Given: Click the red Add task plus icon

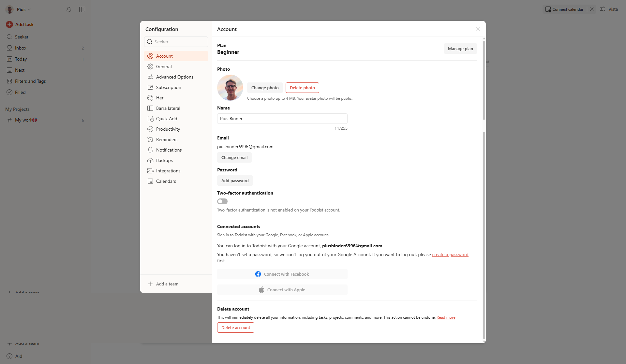Looking at the screenshot, I should pos(9,24).
